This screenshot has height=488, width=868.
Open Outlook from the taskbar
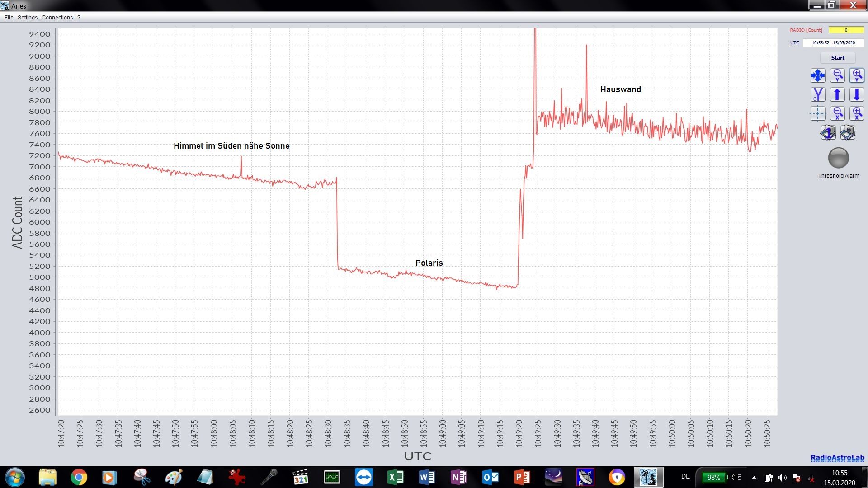pyautogui.click(x=491, y=477)
